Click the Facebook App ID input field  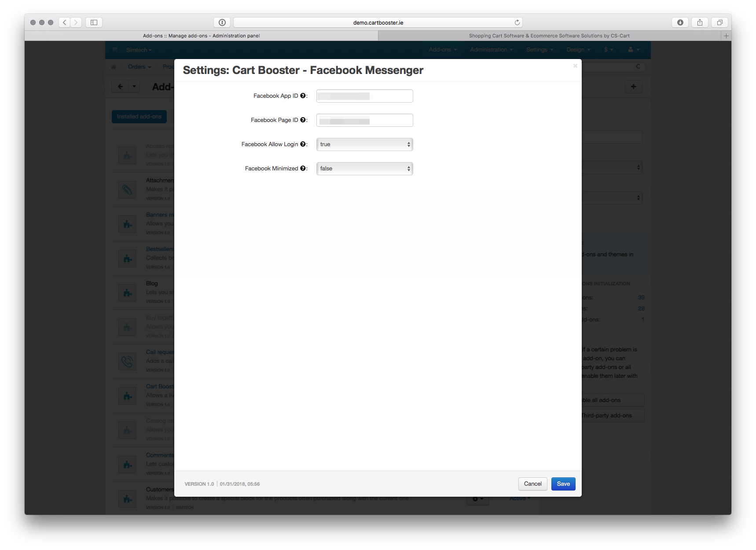pos(364,96)
